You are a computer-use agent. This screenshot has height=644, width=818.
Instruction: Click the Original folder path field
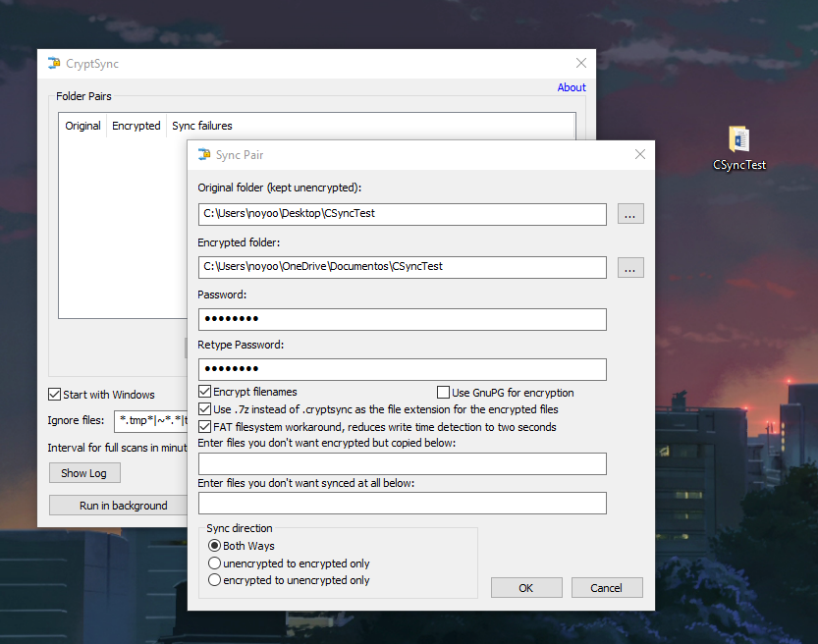pos(403,214)
